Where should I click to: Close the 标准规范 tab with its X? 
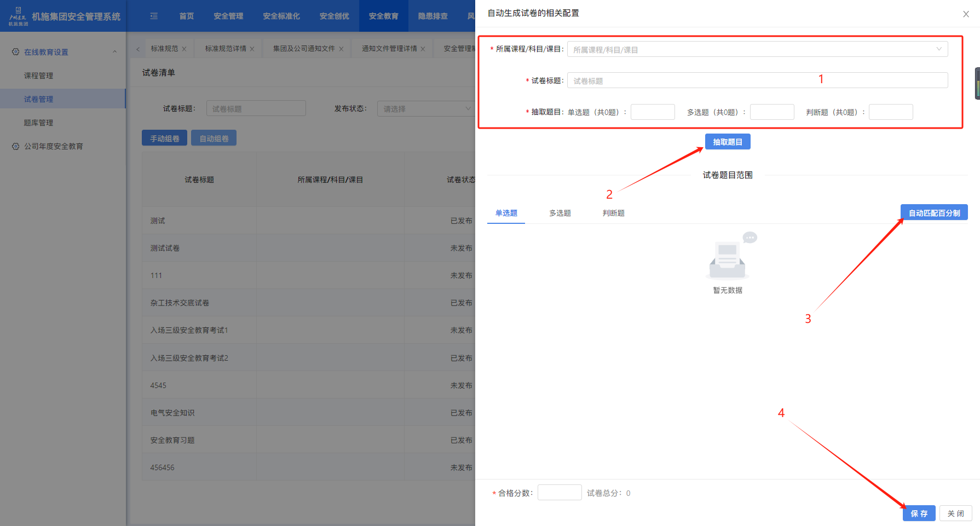pyautogui.click(x=185, y=49)
